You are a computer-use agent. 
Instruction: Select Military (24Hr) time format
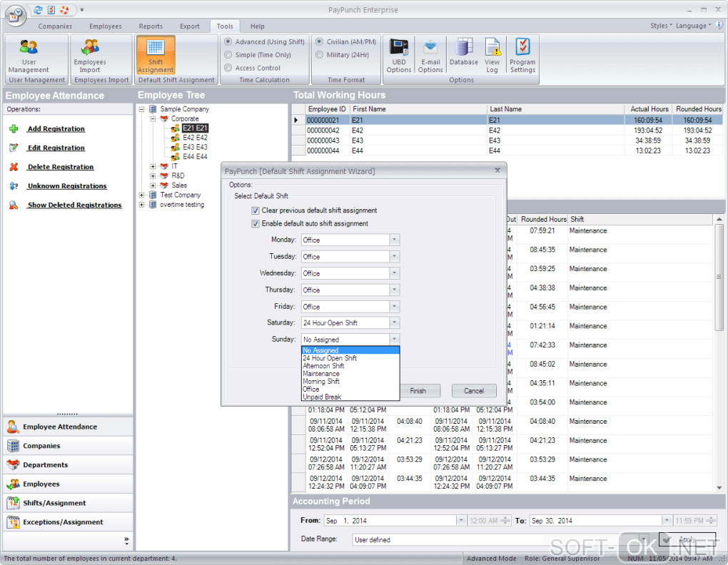319,55
